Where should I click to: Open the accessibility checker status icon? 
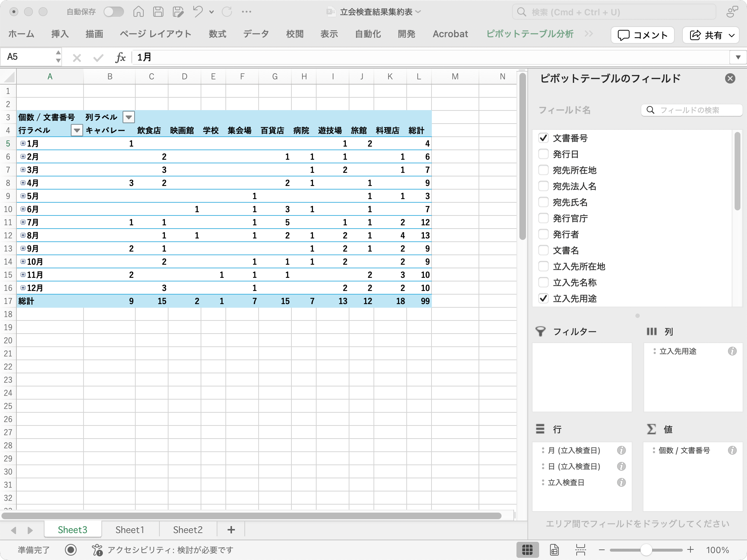coord(97,550)
